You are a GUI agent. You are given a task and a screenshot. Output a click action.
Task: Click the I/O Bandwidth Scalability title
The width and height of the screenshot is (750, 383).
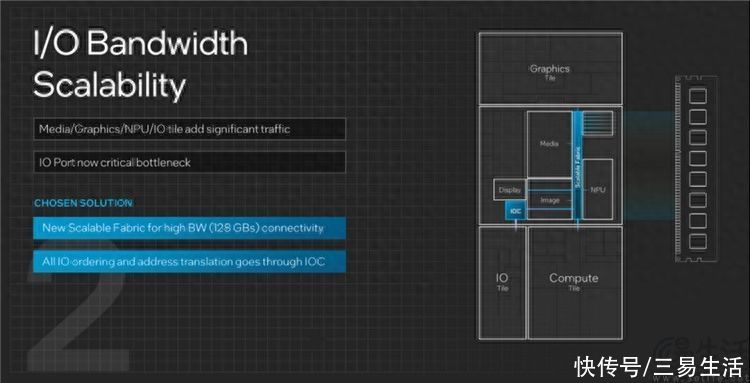point(140,64)
